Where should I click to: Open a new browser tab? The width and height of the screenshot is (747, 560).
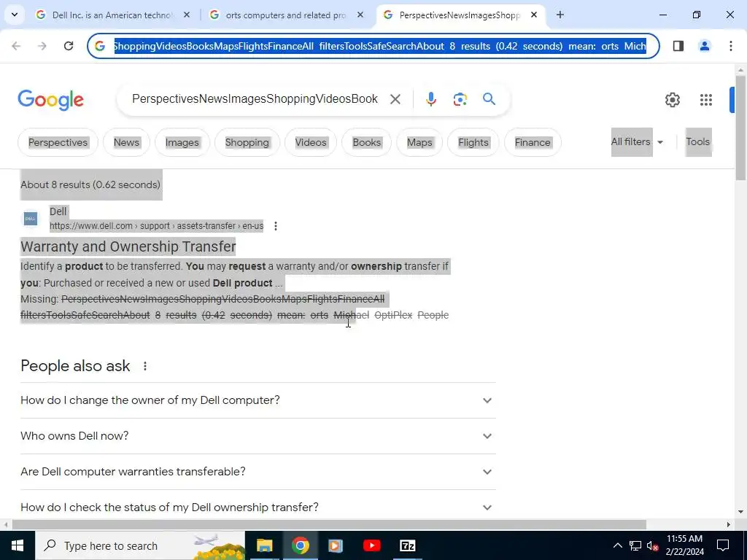click(560, 15)
